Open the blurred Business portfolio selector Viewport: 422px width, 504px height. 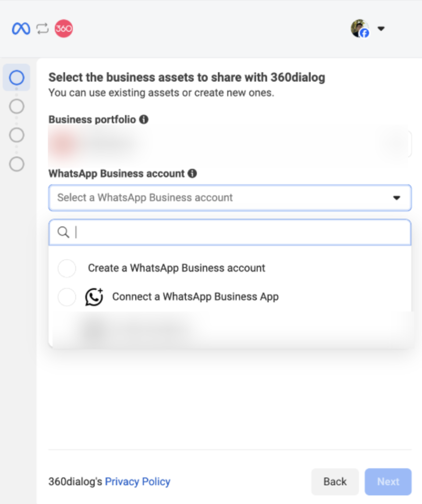click(230, 144)
